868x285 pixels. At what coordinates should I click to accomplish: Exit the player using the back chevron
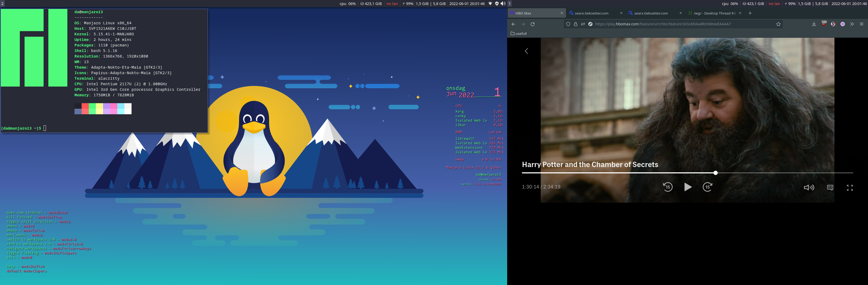pos(526,51)
